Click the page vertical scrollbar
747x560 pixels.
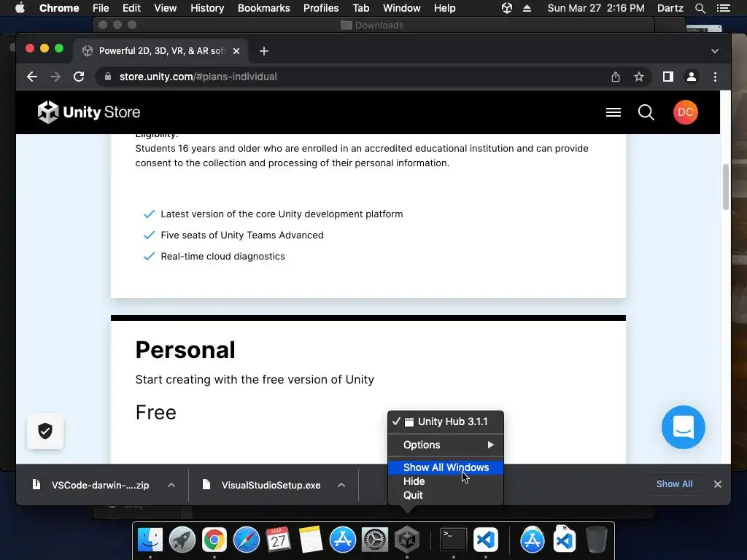[725, 187]
